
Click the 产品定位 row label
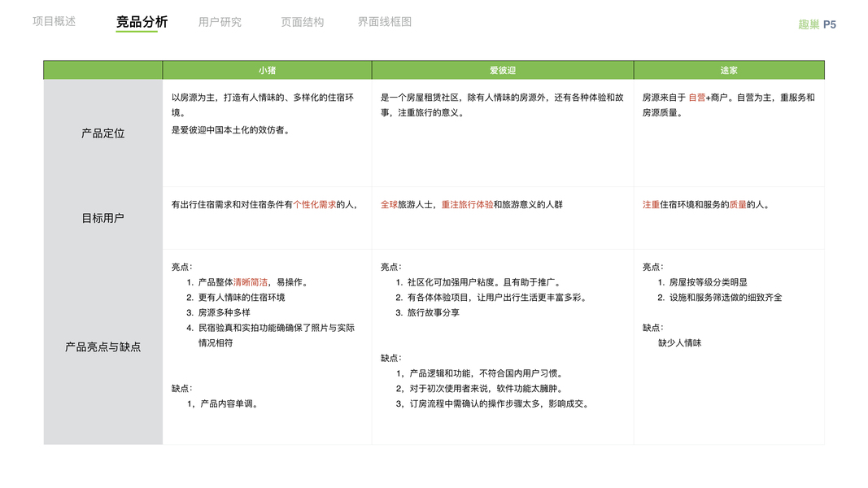[103, 133]
